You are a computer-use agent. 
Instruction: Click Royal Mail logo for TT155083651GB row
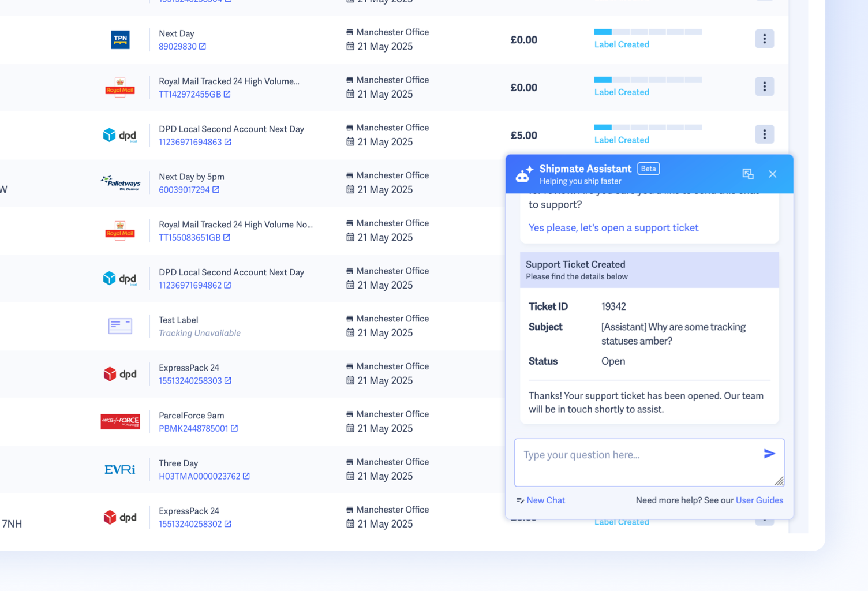point(120,231)
